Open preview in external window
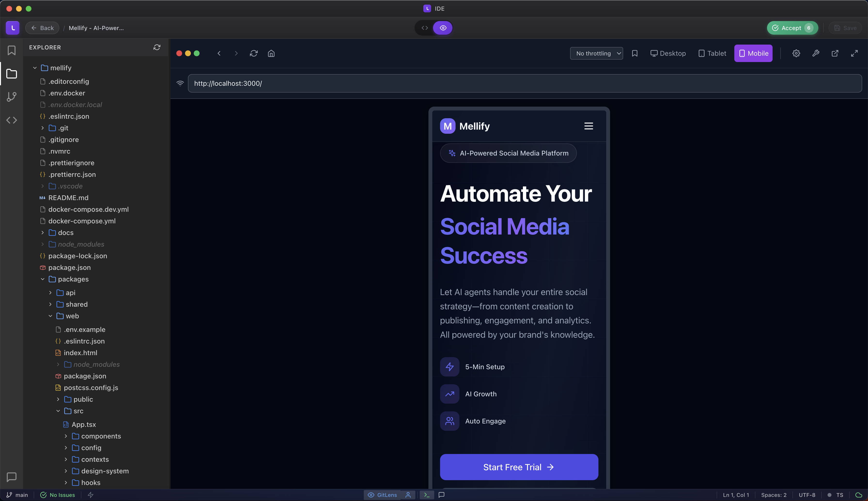 [835, 53]
